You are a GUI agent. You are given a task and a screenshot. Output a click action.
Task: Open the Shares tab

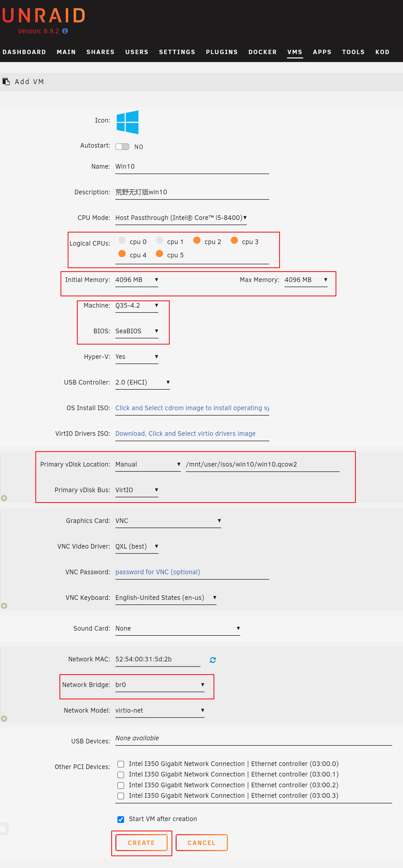tap(100, 52)
